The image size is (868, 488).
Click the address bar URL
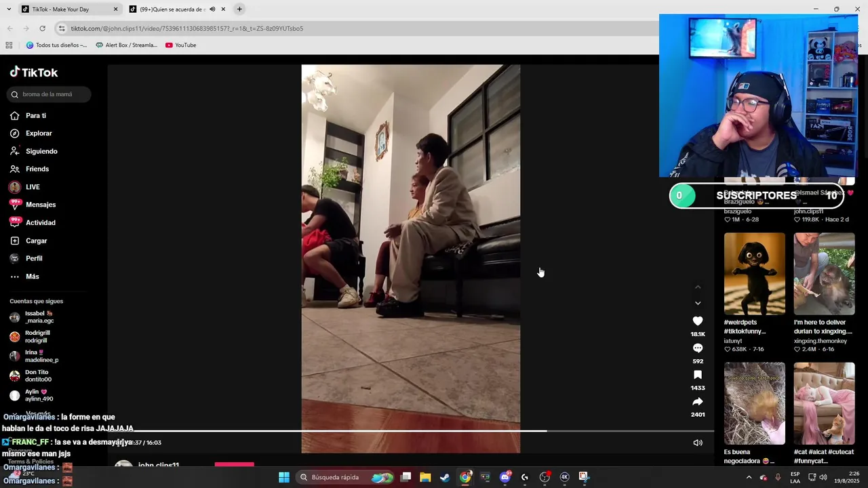(x=187, y=28)
